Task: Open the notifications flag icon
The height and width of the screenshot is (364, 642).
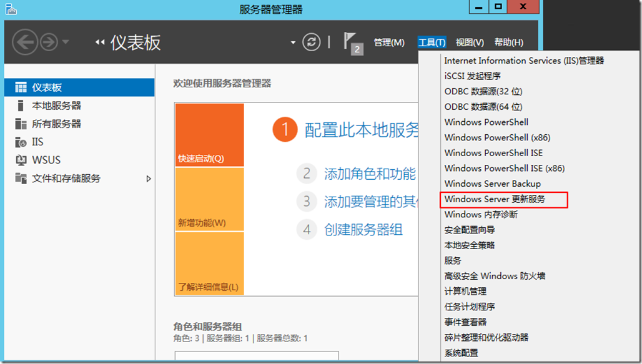Action: point(353,44)
